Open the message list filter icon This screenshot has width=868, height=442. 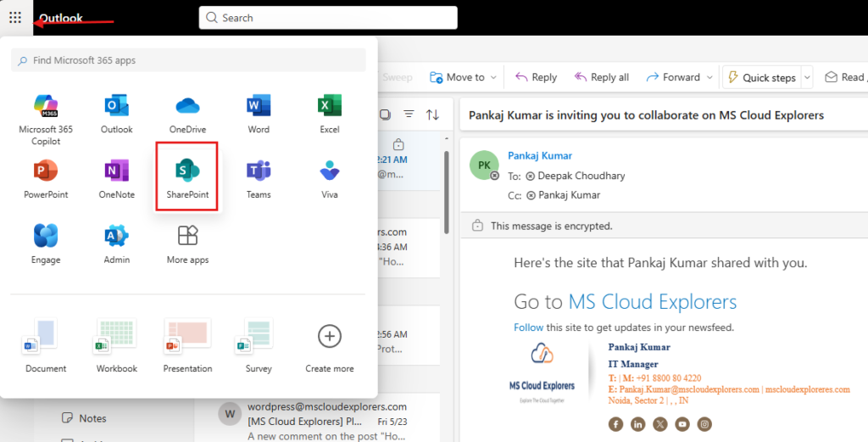[x=409, y=114]
